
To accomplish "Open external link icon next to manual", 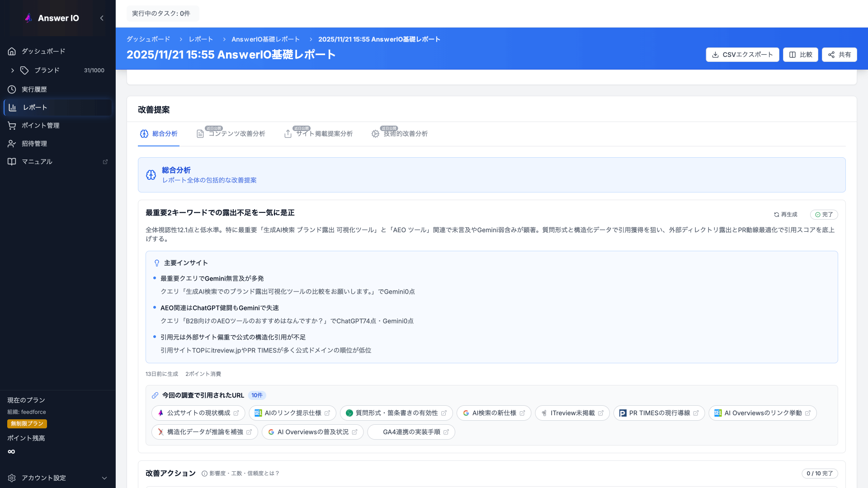I will 105,162.
